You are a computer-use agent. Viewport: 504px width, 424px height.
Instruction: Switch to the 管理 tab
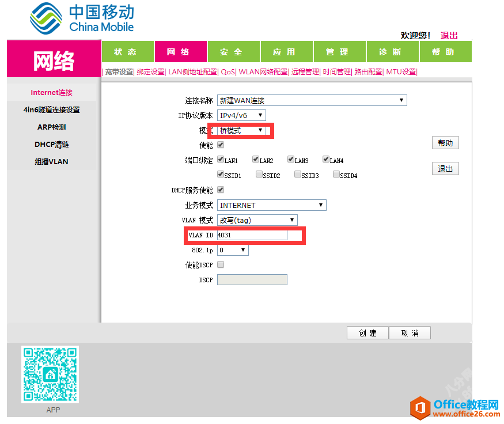(x=340, y=51)
